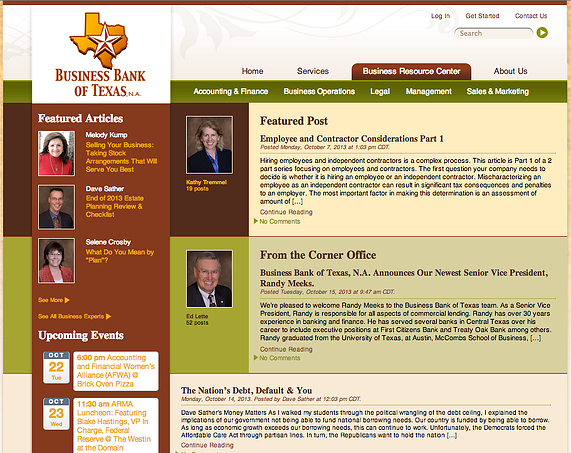This screenshot has height=453, width=571.
Task: Select the Accounting & Finance category
Action: pyautogui.click(x=231, y=91)
